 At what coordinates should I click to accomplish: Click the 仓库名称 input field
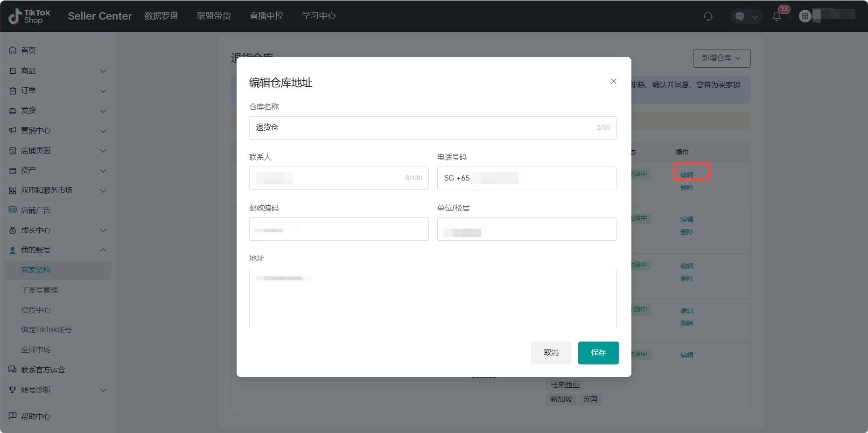tap(425, 128)
